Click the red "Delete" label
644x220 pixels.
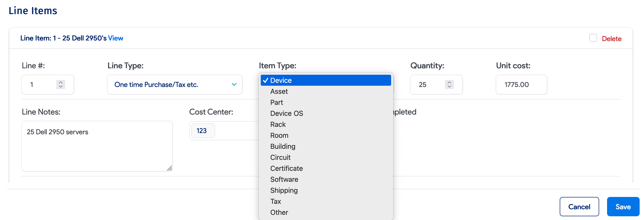pyautogui.click(x=612, y=39)
